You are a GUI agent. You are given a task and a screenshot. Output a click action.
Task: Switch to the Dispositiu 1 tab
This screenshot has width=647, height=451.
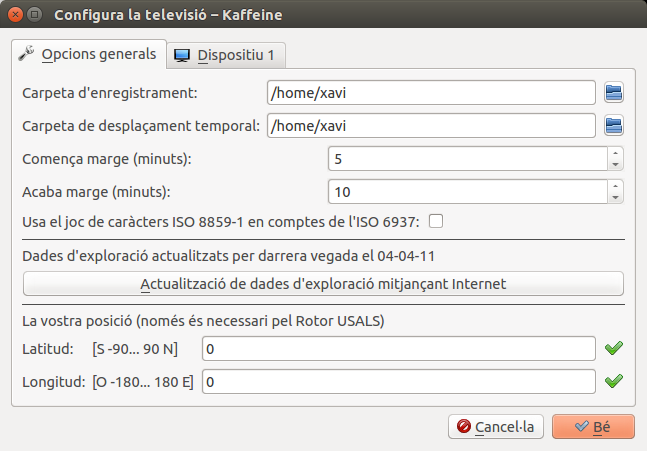tap(224, 55)
